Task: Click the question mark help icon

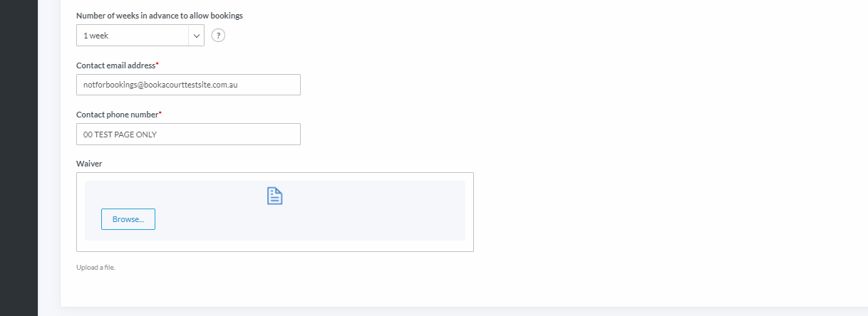Action: tap(218, 36)
